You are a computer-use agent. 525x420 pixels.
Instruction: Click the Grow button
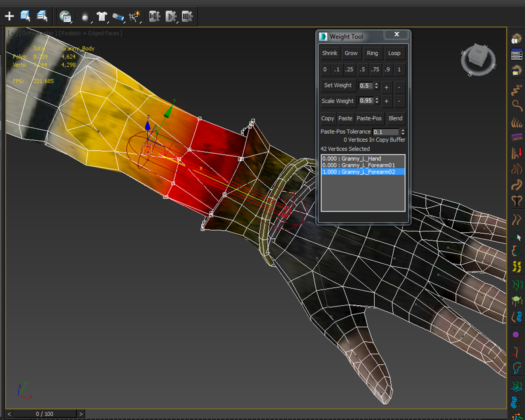click(x=351, y=53)
